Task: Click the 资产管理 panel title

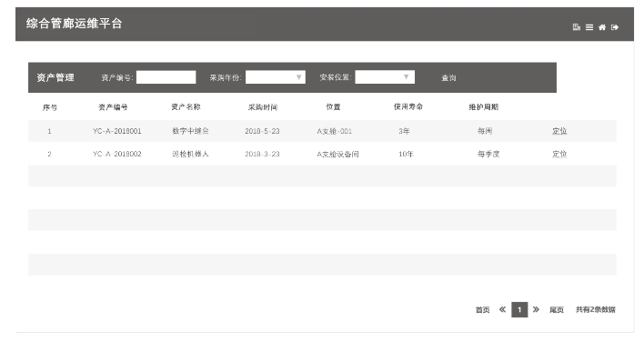Action: [x=55, y=77]
